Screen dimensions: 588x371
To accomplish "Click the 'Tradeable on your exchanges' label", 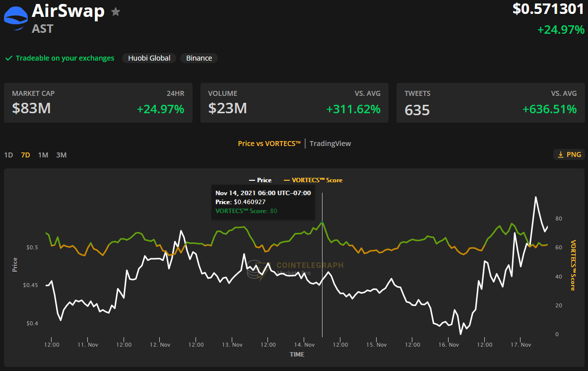I will (65, 58).
